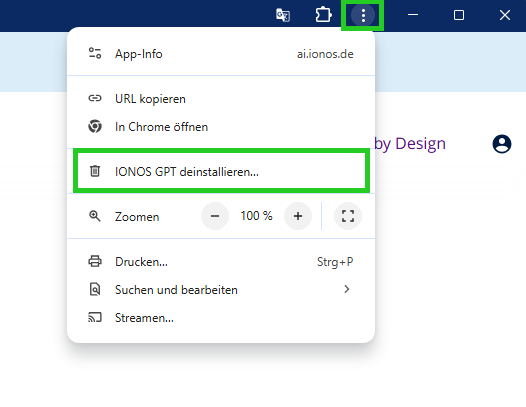Viewport: 526px width, 407px height.
Task: Click the ai.ionos.de domain text
Action: (x=325, y=54)
